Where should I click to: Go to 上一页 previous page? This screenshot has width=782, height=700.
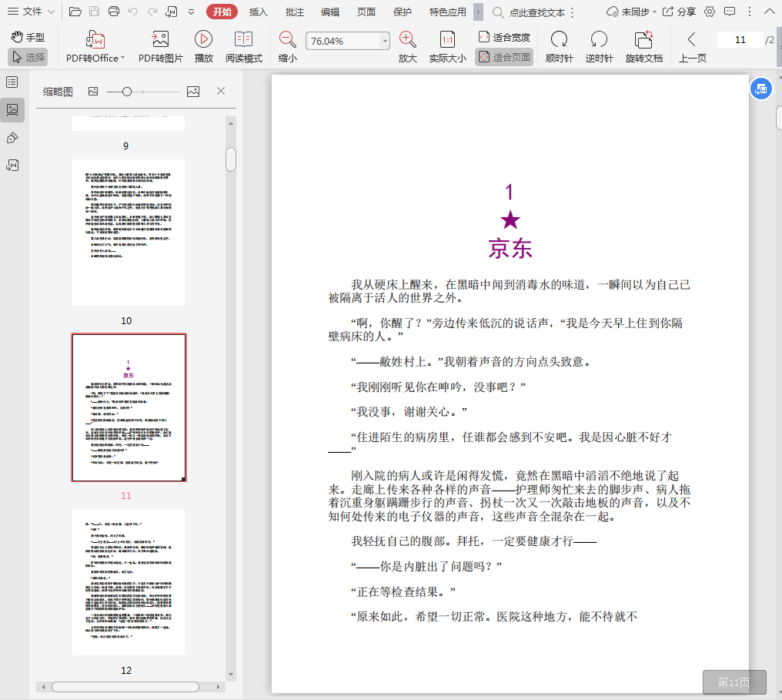point(692,46)
